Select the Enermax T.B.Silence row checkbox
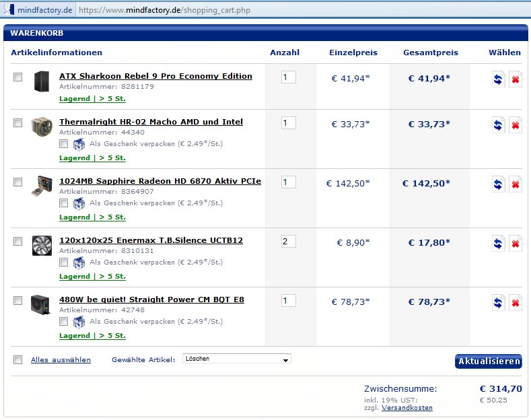531x420 pixels. click(17, 241)
